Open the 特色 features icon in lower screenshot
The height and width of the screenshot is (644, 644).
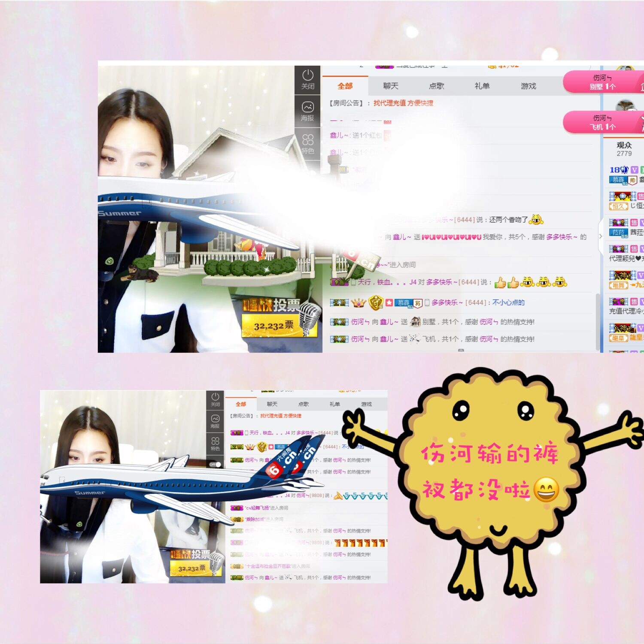pyautogui.click(x=216, y=444)
